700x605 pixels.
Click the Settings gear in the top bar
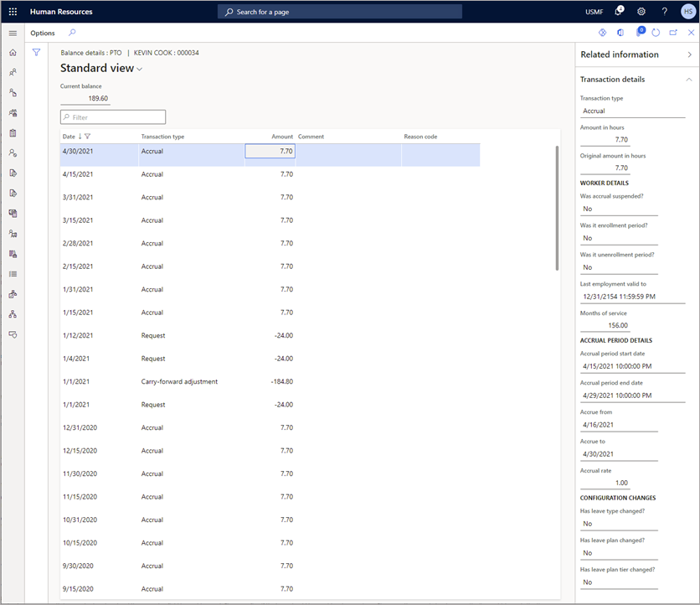(x=641, y=11)
